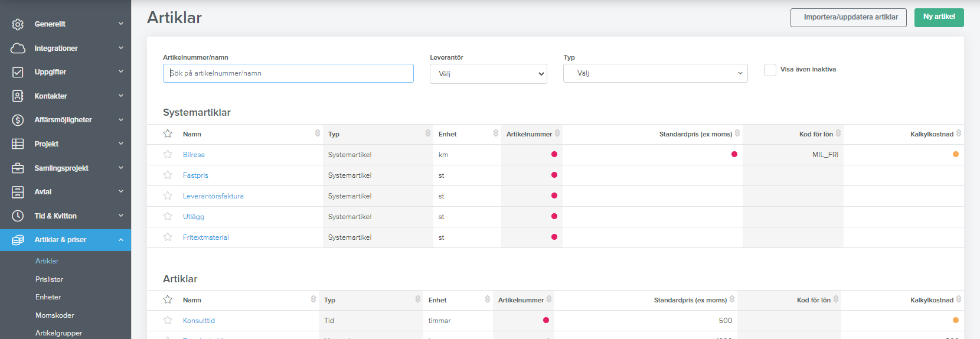The width and height of the screenshot is (980, 339).
Task: Open the Fritextmaterial article link
Action: 205,237
